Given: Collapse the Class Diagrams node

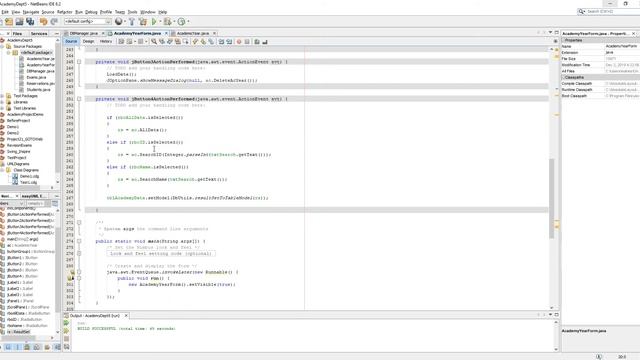Looking at the screenshot, I should tap(2, 170).
